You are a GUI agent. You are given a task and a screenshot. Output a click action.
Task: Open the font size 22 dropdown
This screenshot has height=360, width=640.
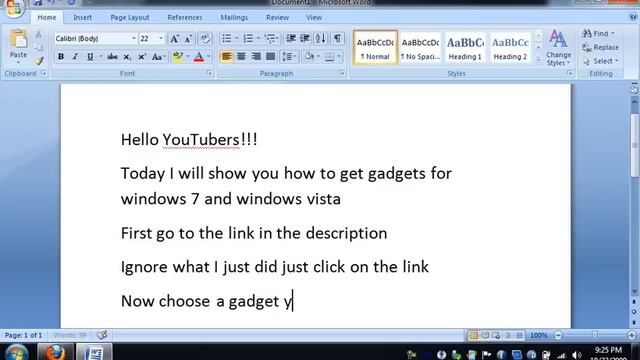[x=160, y=39]
